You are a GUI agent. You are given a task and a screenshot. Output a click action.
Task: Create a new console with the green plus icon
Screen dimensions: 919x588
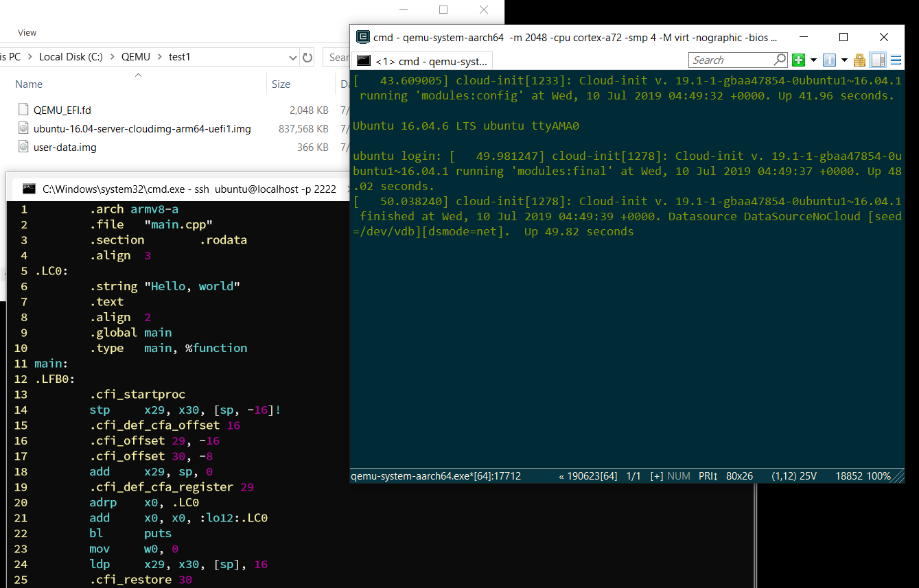(798, 60)
